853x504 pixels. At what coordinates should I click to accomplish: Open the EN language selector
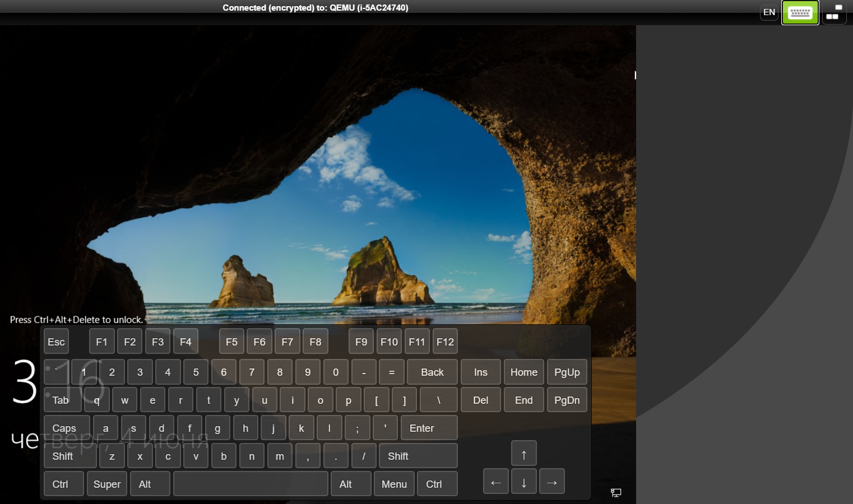point(769,12)
